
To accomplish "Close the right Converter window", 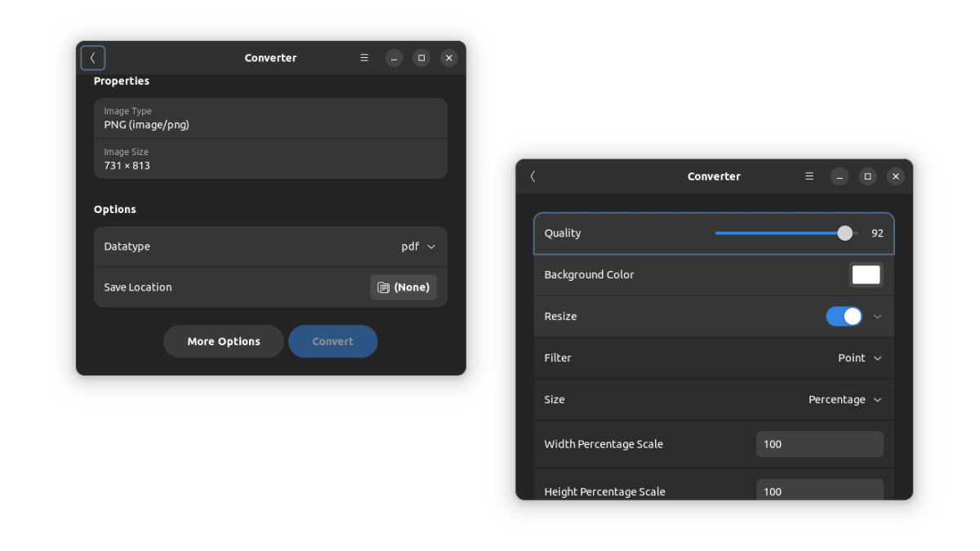I will click(895, 176).
